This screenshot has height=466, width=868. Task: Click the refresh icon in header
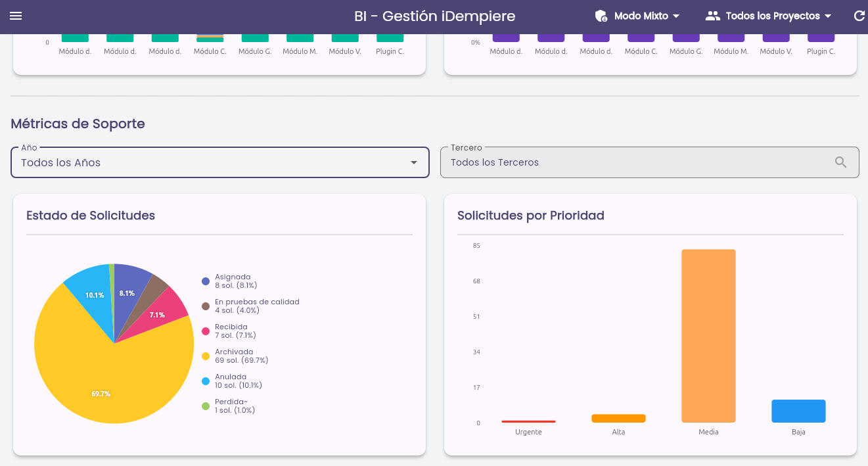coord(858,16)
